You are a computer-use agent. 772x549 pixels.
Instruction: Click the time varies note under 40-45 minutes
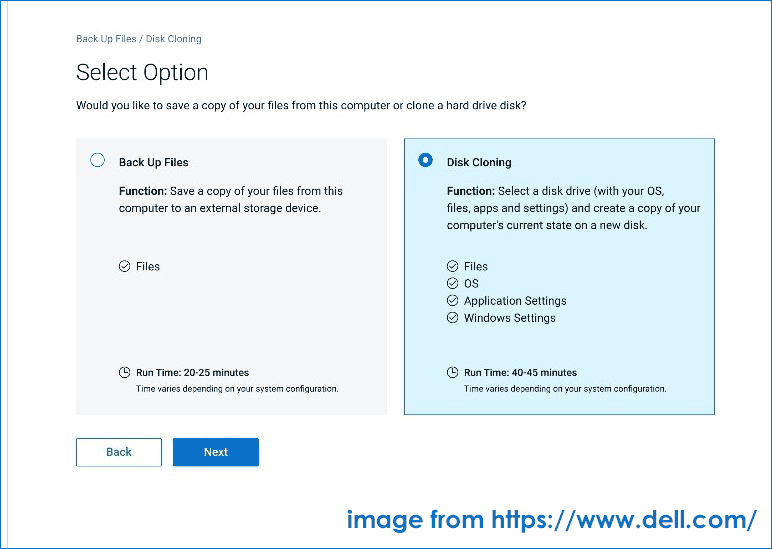[x=565, y=389]
